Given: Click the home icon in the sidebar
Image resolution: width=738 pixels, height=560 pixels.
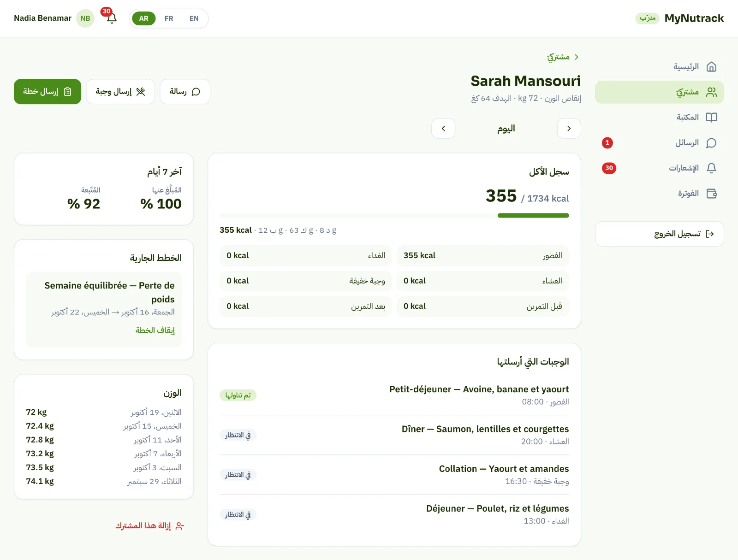Looking at the screenshot, I should tap(711, 67).
